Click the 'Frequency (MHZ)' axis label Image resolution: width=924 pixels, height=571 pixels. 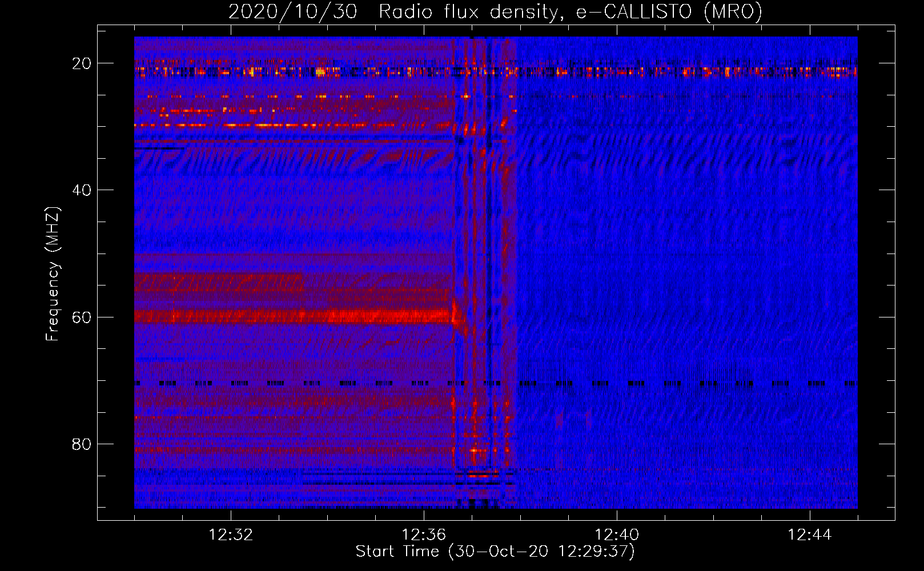click(53, 274)
